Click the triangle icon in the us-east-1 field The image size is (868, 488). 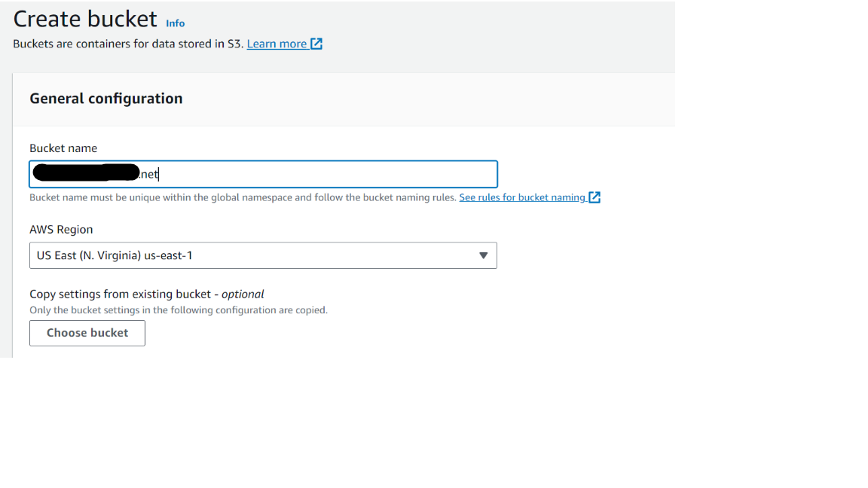484,255
